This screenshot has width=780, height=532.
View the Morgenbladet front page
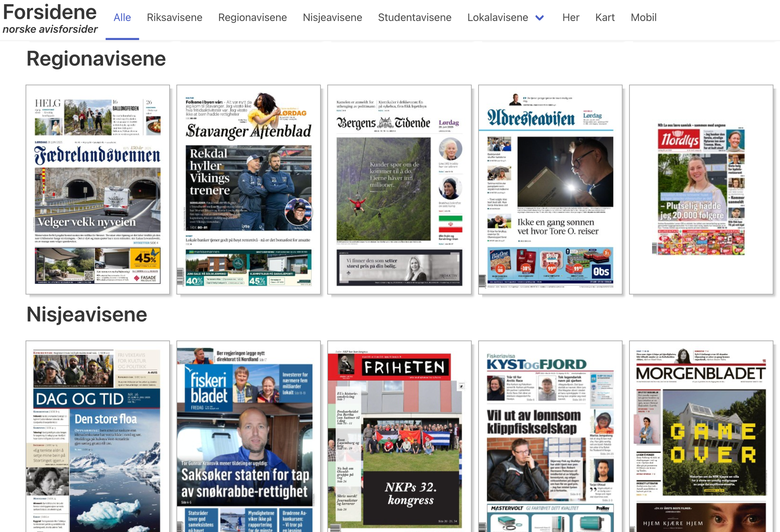point(701,436)
